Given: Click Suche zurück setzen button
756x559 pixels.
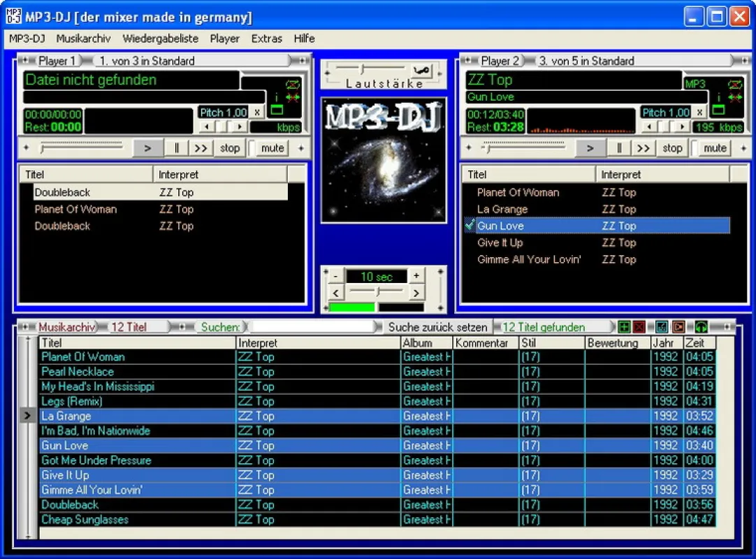Looking at the screenshot, I should pyautogui.click(x=438, y=328).
